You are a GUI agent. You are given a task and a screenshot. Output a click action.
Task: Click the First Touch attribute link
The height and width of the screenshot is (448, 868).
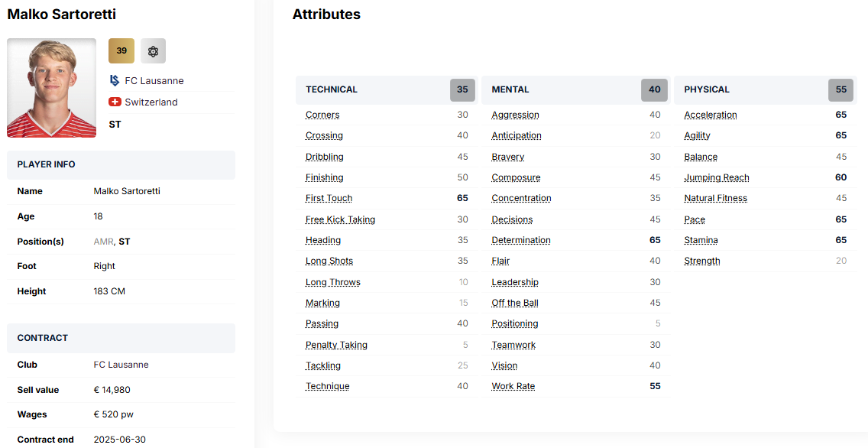pos(329,198)
